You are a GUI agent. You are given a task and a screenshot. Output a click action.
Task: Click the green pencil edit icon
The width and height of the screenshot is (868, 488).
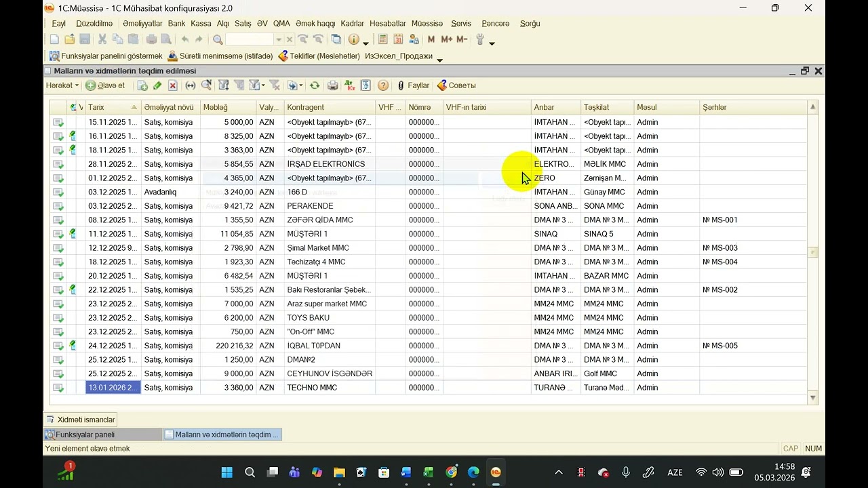[157, 85]
